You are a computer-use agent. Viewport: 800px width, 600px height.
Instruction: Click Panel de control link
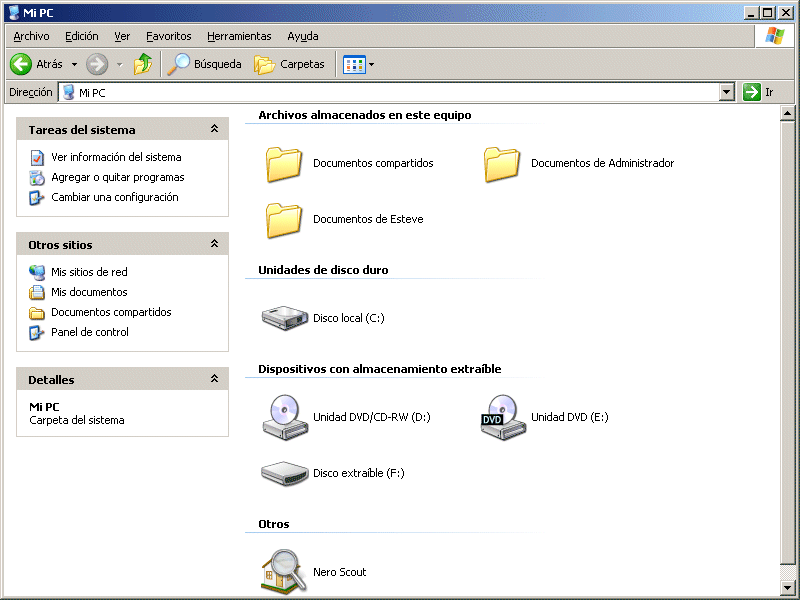[x=90, y=332]
